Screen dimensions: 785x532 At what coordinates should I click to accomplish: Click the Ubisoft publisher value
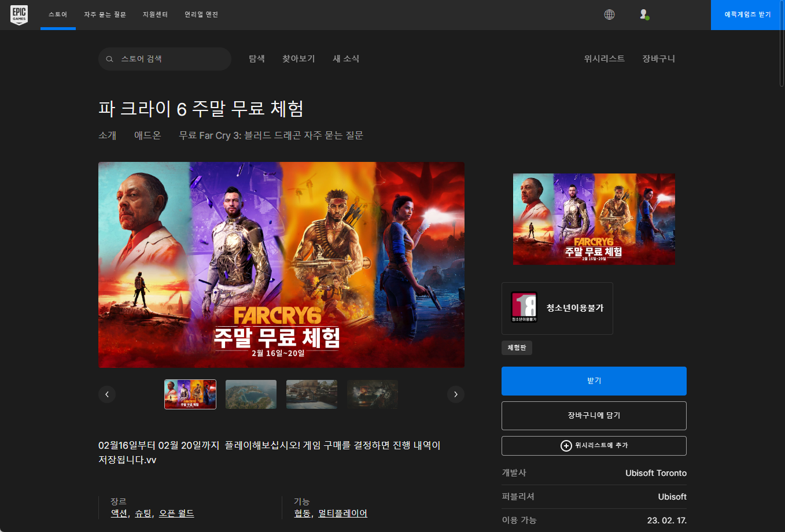[x=672, y=497]
